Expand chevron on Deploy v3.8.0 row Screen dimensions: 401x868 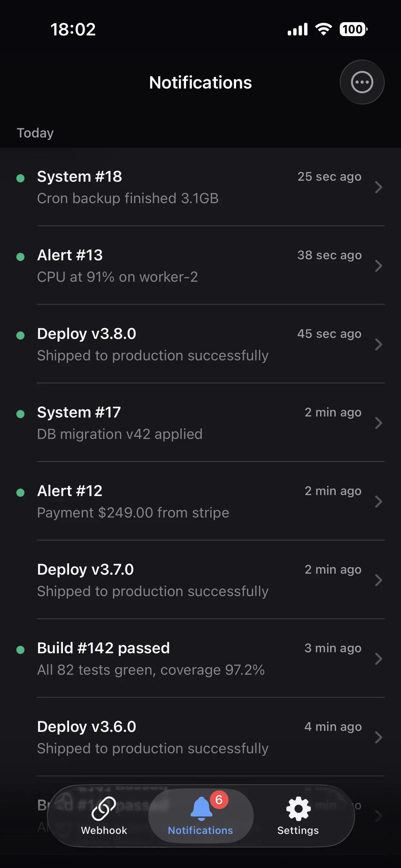coord(378,344)
